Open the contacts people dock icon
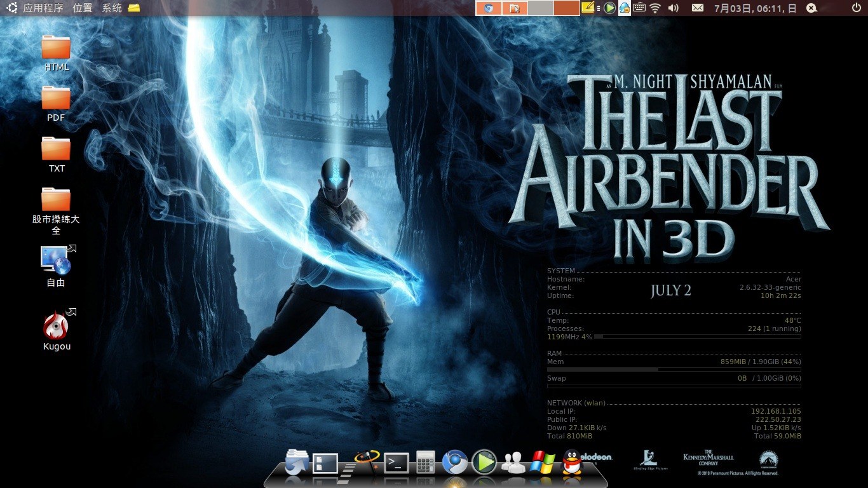The width and height of the screenshot is (868, 488). 512,463
